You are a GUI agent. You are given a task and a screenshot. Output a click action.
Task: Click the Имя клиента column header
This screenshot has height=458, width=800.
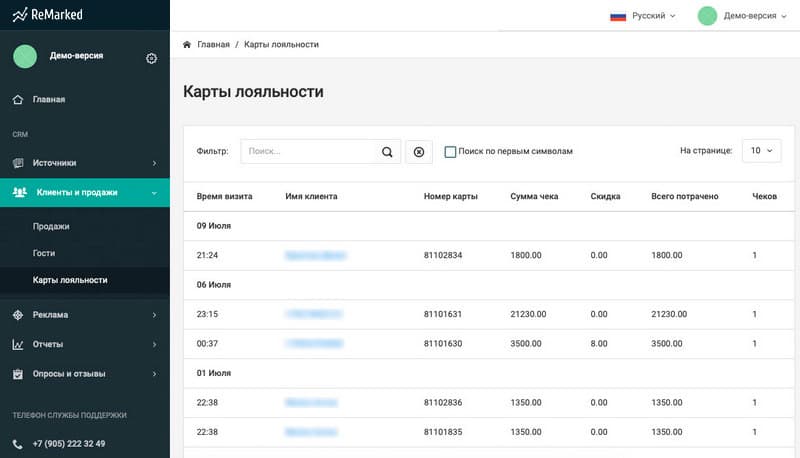311,196
